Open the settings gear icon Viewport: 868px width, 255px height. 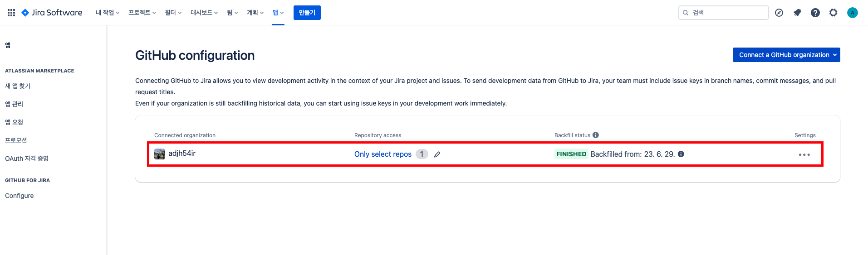point(834,13)
